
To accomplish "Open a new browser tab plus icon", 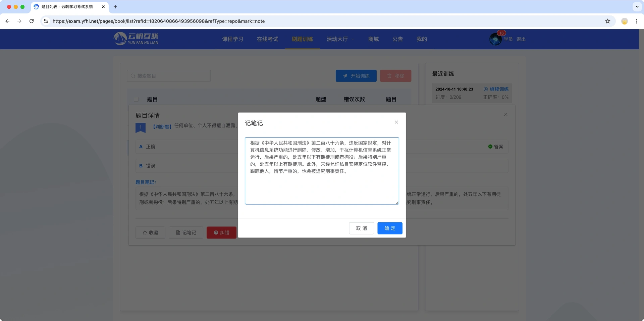I will tap(115, 7).
